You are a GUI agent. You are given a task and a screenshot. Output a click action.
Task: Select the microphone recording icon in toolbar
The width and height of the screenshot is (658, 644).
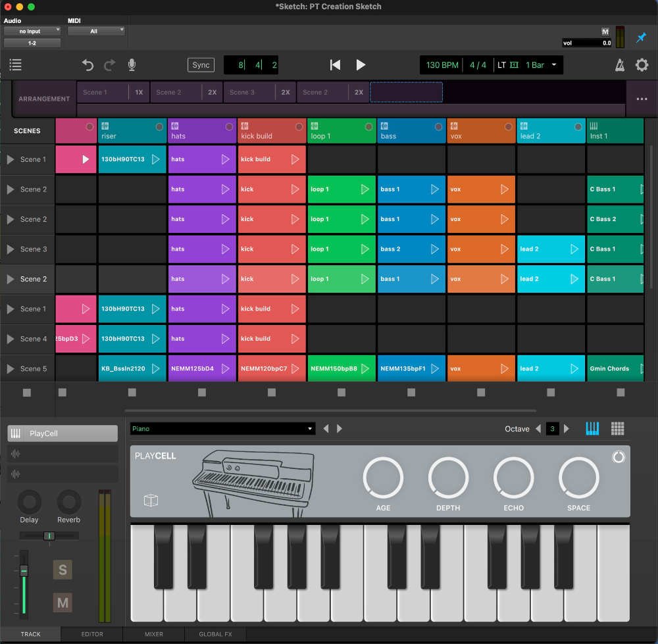(x=131, y=64)
